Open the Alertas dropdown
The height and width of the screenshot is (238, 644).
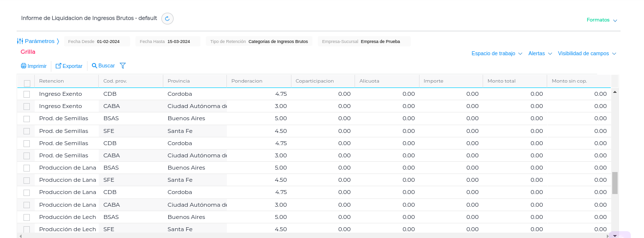(x=540, y=53)
